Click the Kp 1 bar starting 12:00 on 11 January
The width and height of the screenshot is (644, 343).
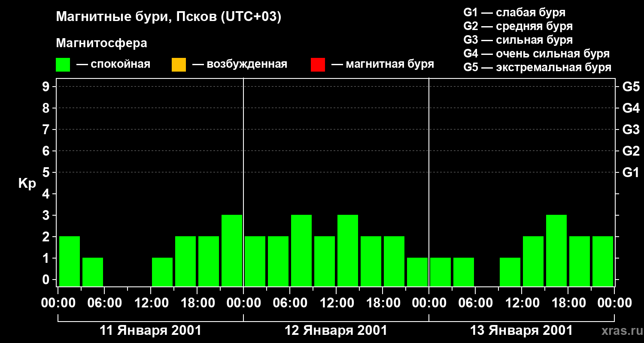pyautogui.click(x=162, y=272)
